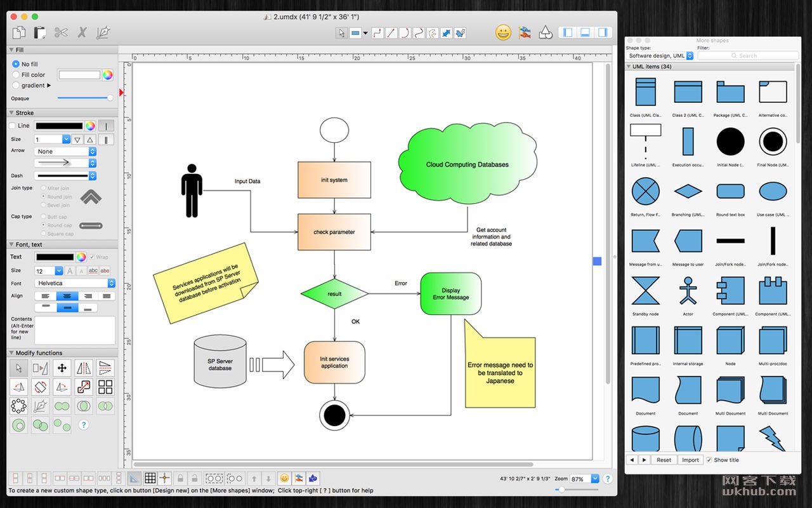Select the pen nib drawing tool in toolbar
812x508 pixels.
click(x=103, y=32)
